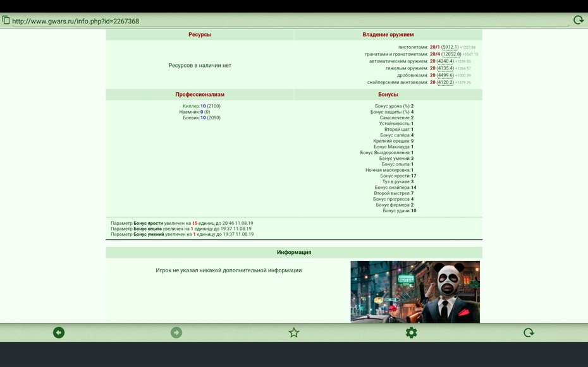The image size is (588, 367).
Task: Click the 'Бонус ярости: 17' row in Бонусы
Action: tap(398, 176)
